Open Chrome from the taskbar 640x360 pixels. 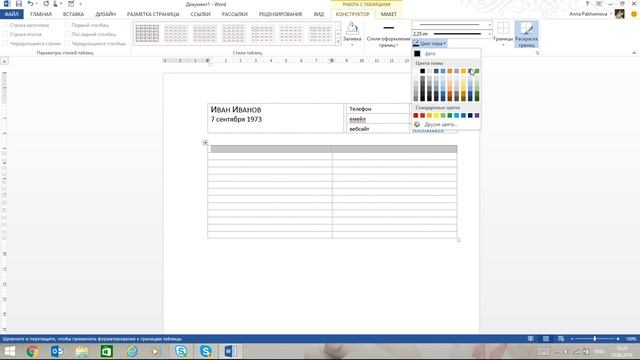click(x=33, y=351)
